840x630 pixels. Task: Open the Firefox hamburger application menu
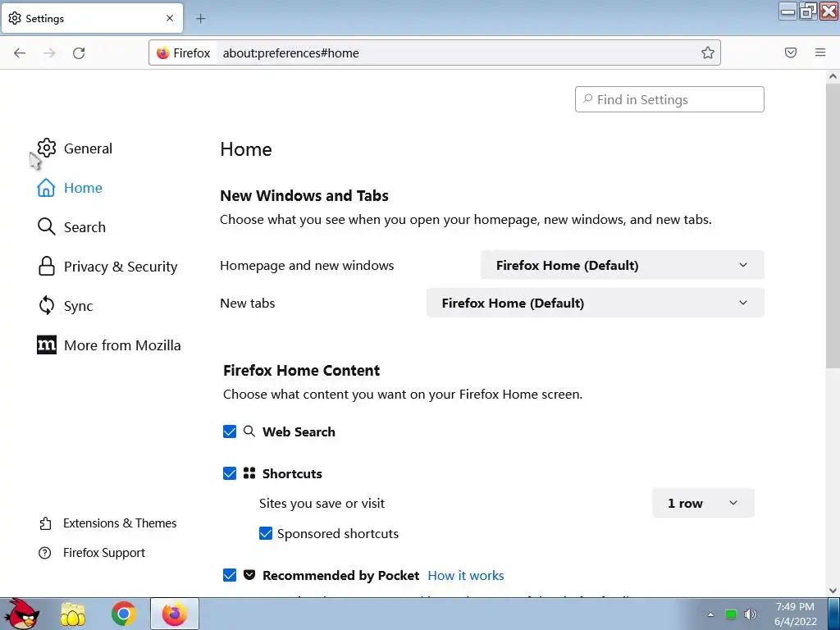tap(820, 52)
